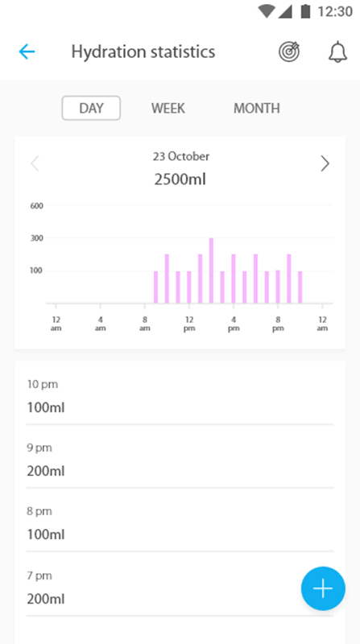This screenshot has width=360, height=644.
Task: Open the 8 pm 100ml entry
Action: click(x=180, y=523)
